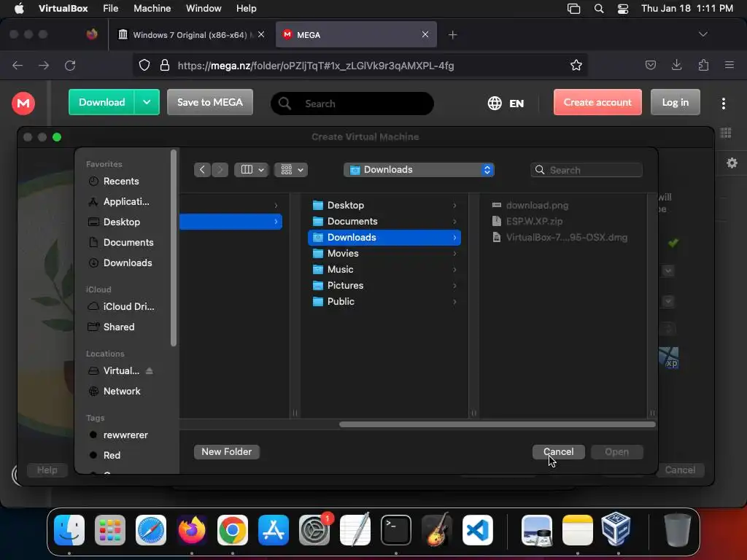Open Launchpad from the dock

point(110,530)
